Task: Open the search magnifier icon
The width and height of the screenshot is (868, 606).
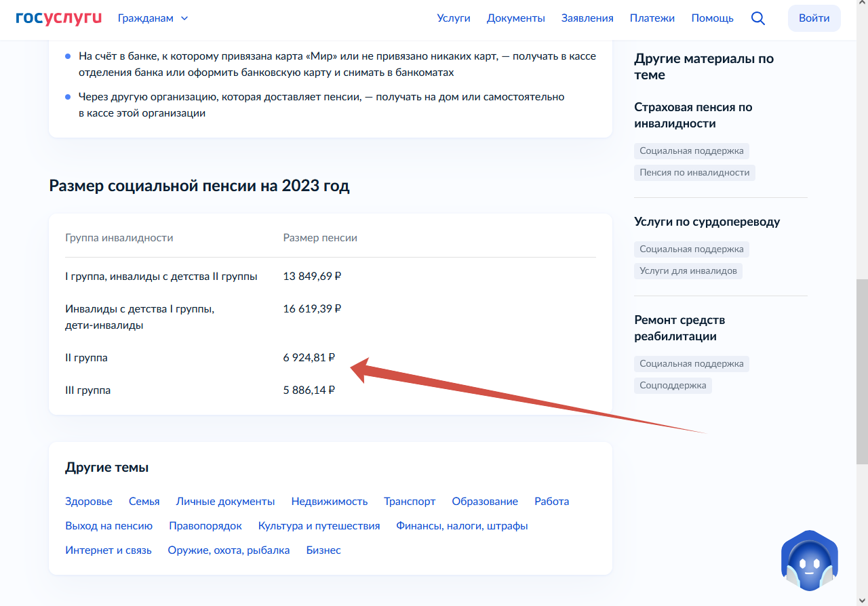Action: 758,18
